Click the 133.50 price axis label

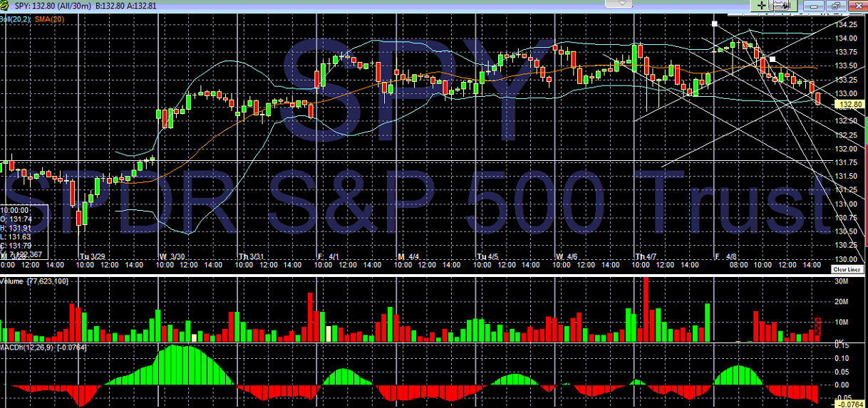click(847, 66)
